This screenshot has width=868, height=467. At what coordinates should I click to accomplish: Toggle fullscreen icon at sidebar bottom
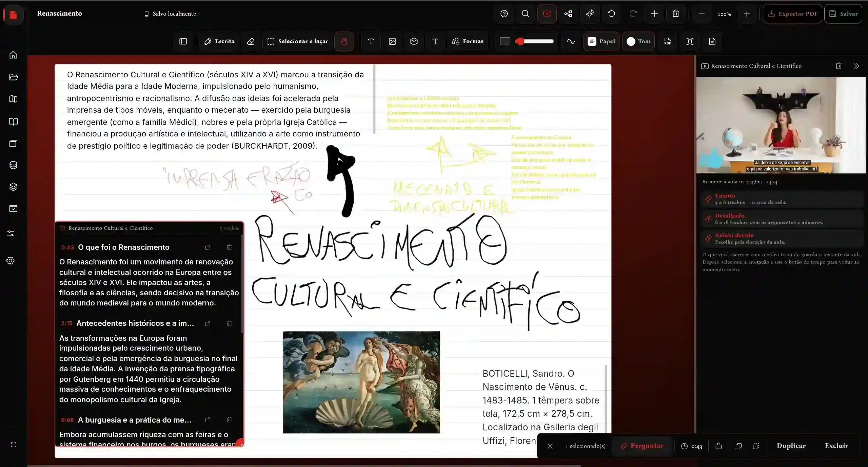pyautogui.click(x=14, y=445)
